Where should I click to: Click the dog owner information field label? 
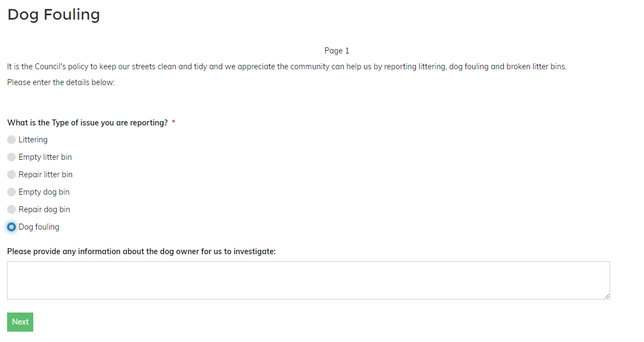point(141,251)
